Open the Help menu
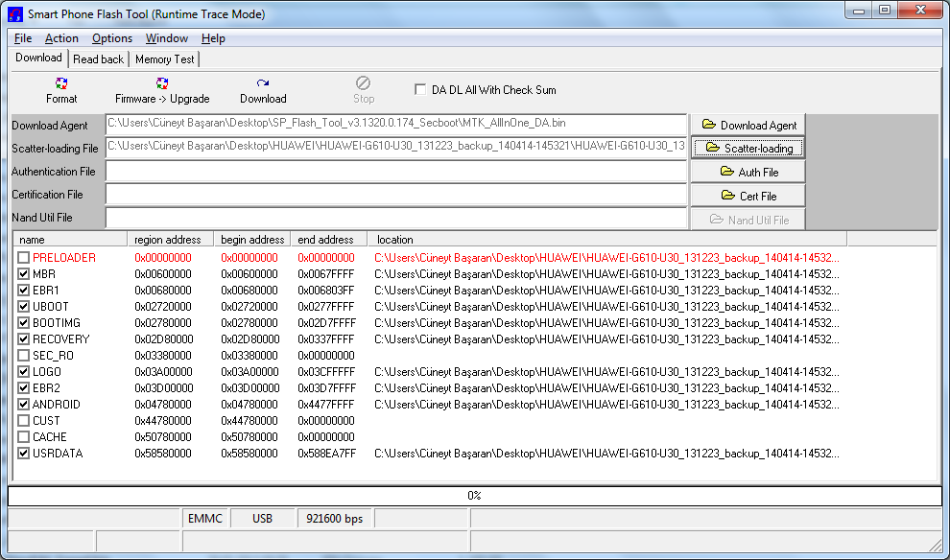 (213, 38)
